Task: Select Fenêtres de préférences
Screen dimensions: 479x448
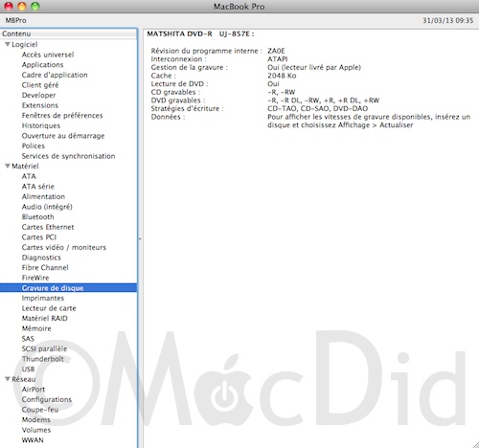Action: [x=62, y=116]
